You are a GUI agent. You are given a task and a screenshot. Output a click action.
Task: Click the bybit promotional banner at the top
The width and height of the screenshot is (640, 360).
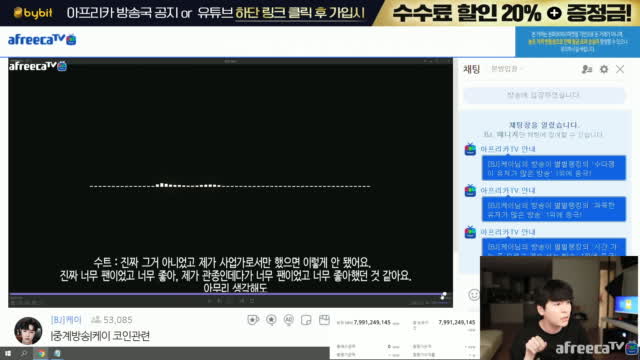tap(320, 13)
